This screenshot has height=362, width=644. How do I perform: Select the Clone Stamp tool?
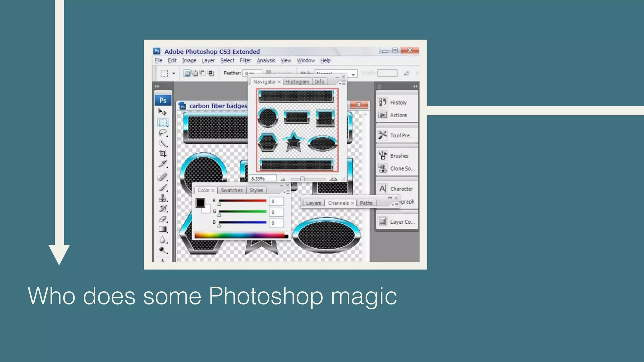[163, 198]
